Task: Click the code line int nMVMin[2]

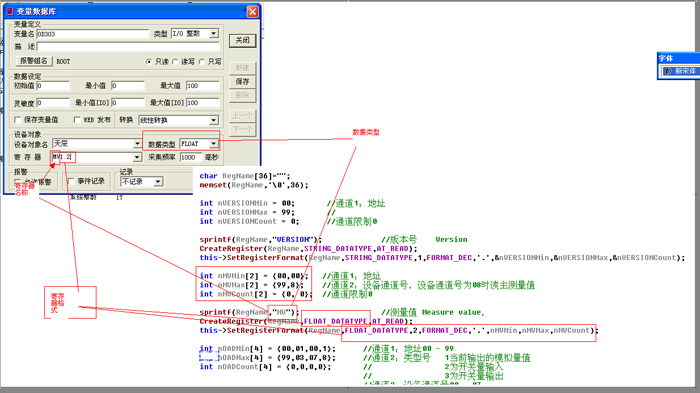Action: (x=254, y=276)
